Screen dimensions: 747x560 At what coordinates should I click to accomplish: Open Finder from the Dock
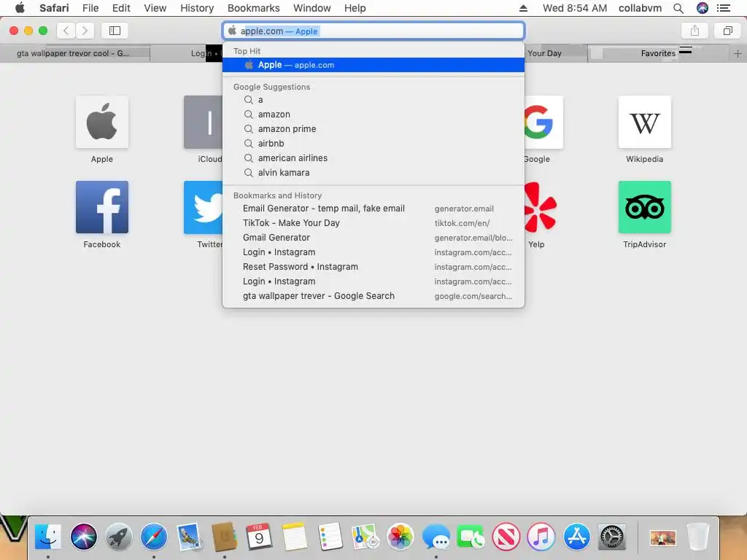point(48,537)
